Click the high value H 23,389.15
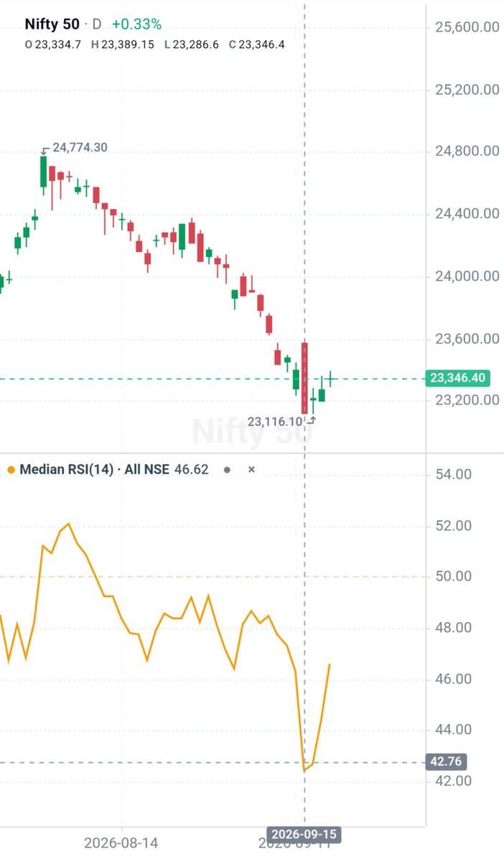 coord(121,45)
